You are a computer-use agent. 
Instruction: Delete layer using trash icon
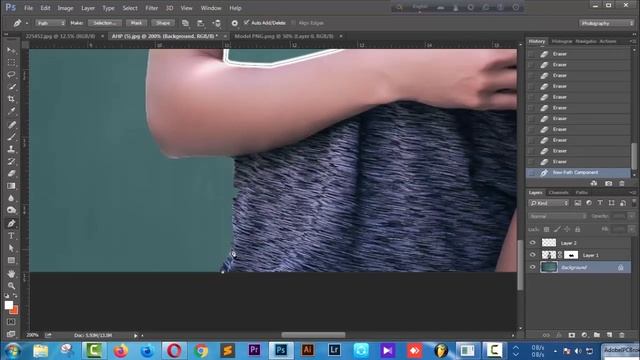622,335
